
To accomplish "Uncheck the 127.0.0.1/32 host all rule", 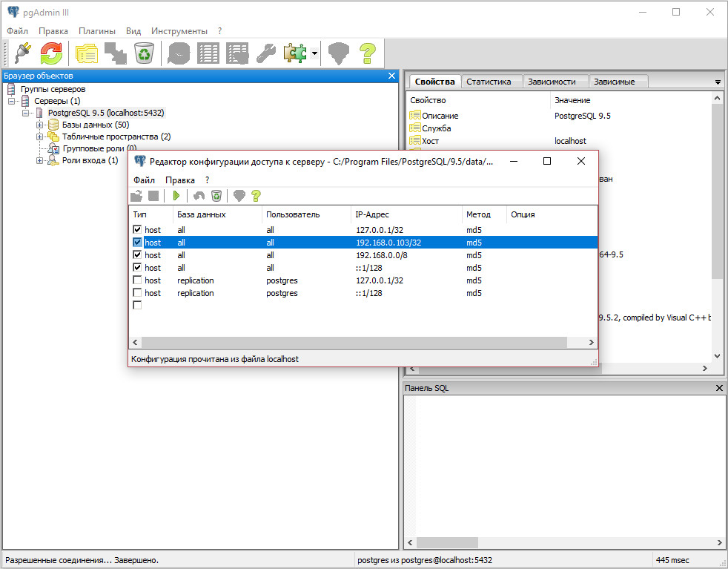I will (137, 230).
